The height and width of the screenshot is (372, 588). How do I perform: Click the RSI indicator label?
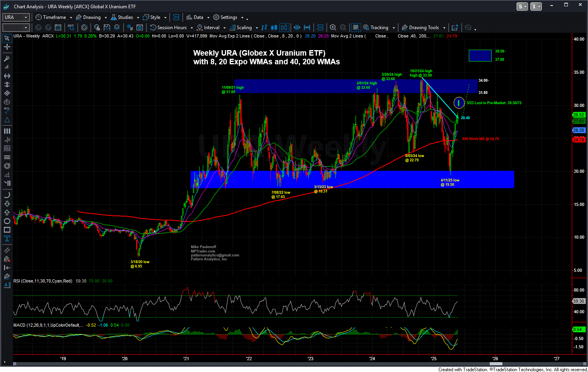[x=43, y=281]
